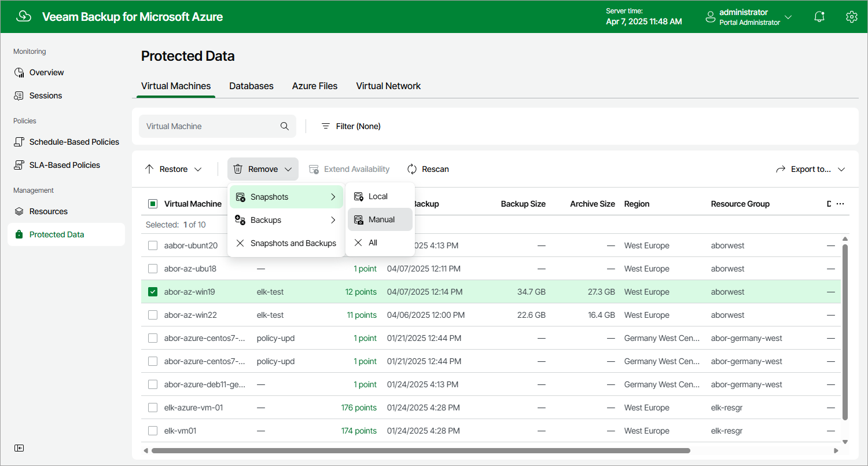
Task: Select All in the Snapshots submenu
Action: 380,243
